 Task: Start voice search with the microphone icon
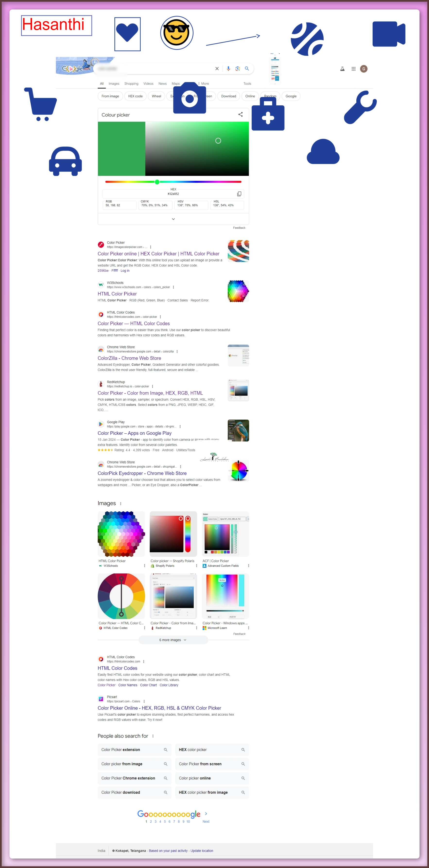click(x=228, y=69)
